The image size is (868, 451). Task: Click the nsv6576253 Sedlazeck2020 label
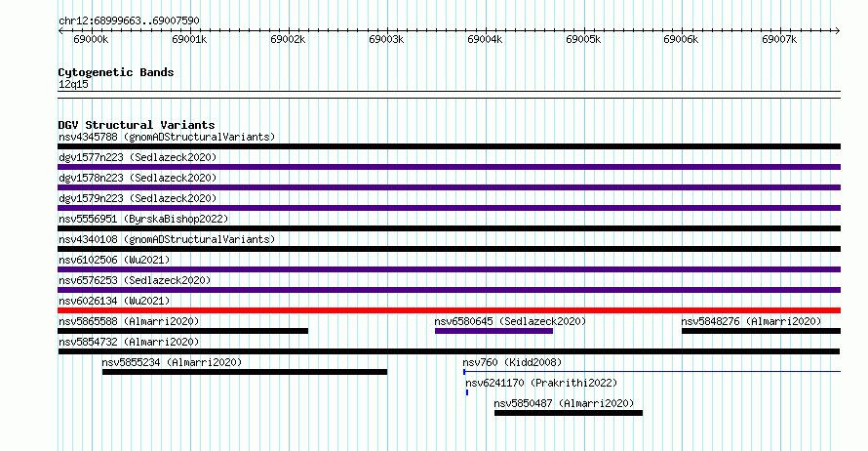(x=135, y=280)
